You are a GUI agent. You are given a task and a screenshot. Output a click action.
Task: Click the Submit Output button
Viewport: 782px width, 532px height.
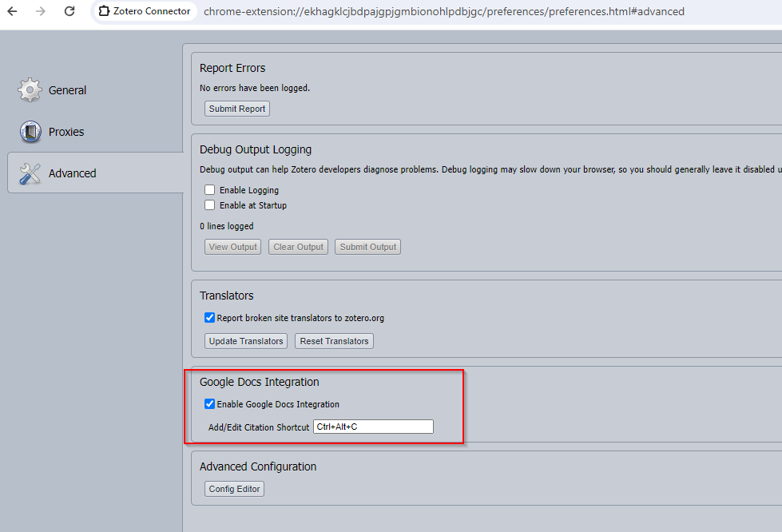coord(368,247)
